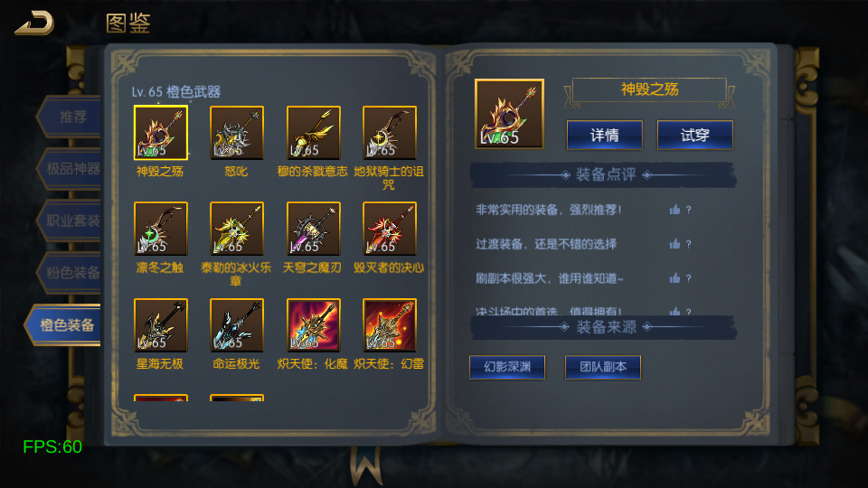
Task: Like the 过渡装备 review thumbs-up
Action: click(675, 244)
